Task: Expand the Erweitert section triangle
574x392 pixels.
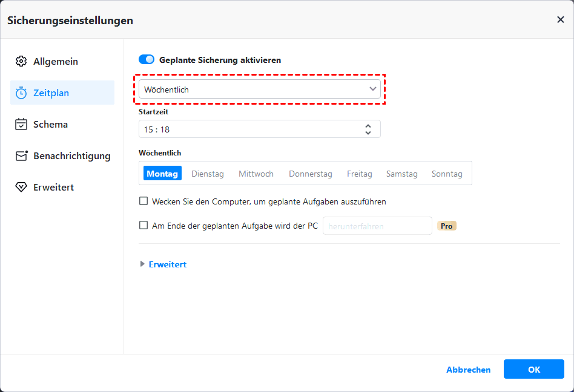Action: pos(143,264)
